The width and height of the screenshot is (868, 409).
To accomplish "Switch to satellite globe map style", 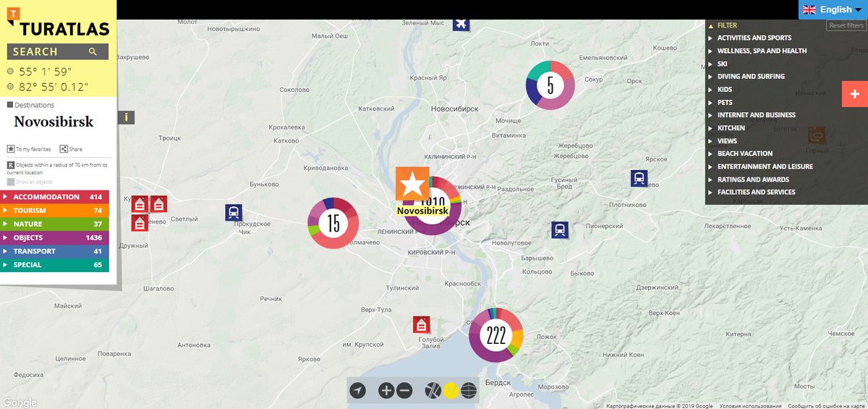I will (469, 391).
